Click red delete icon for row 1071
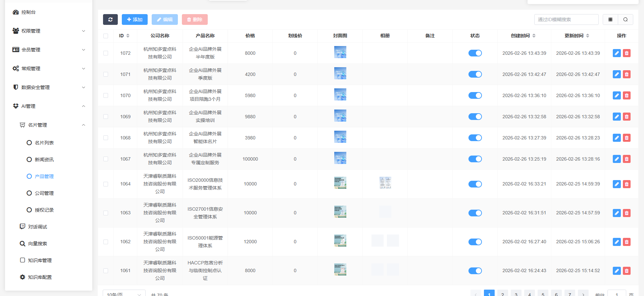The image size is (644, 296). (627, 74)
